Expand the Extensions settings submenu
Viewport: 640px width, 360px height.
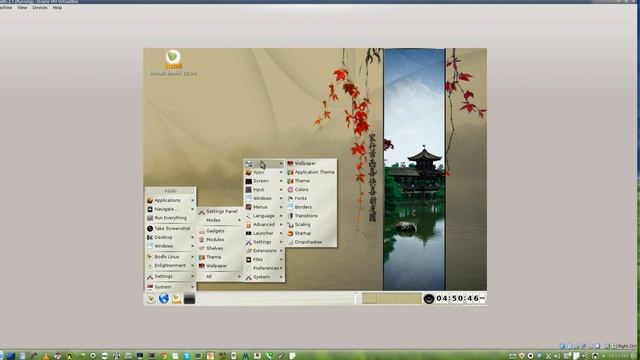coord(264,251)
